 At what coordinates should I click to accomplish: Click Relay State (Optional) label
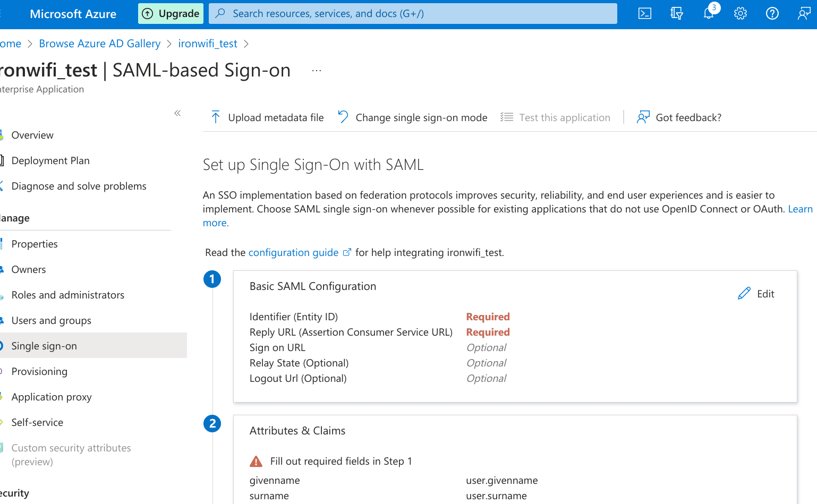pos(299,363)
